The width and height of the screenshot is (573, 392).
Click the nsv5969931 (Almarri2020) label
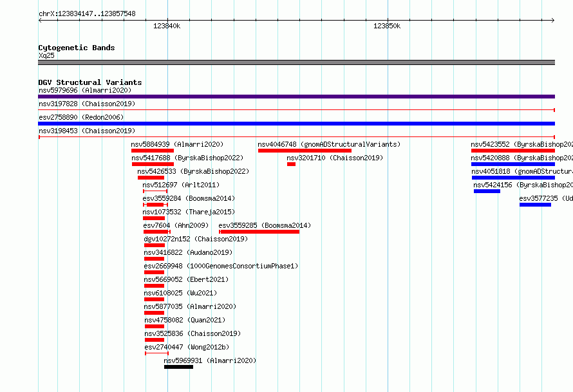(210, 360)
